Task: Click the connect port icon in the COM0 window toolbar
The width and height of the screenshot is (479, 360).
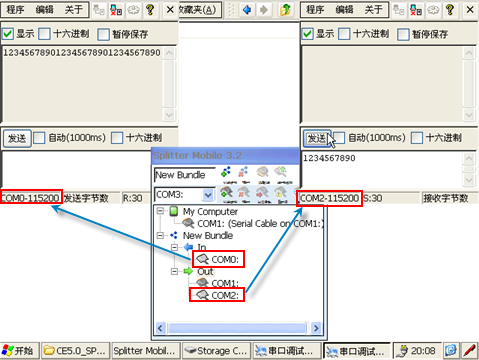Action: [99, 10]
